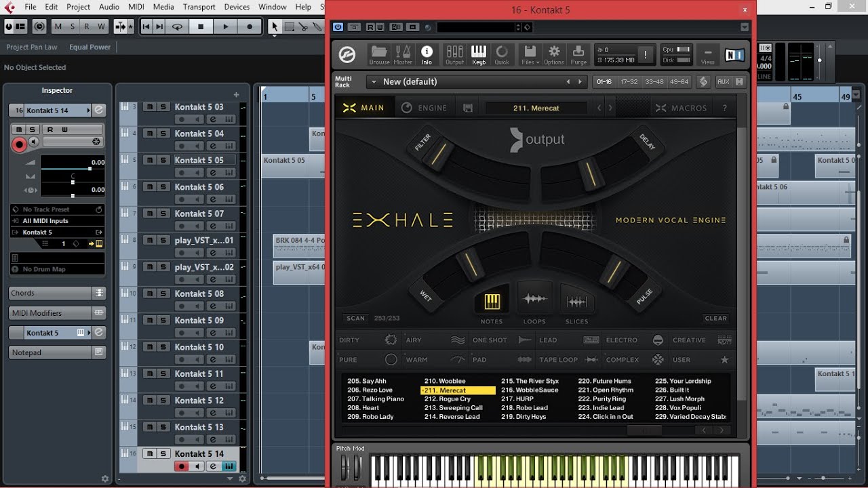Toggle the Kontakt Info pane
The height and width of the screenshot is (488, 868).
coord(427,54)
